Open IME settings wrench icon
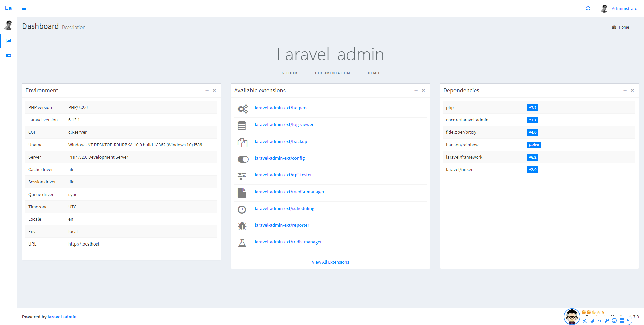Screen dimensions: 644x325 click(x=607, y=320)
